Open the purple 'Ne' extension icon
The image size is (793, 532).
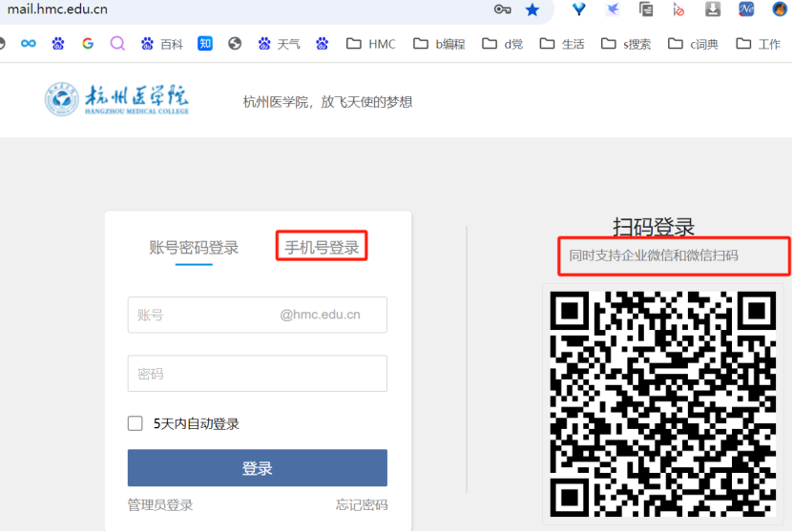tap(746, 10)
